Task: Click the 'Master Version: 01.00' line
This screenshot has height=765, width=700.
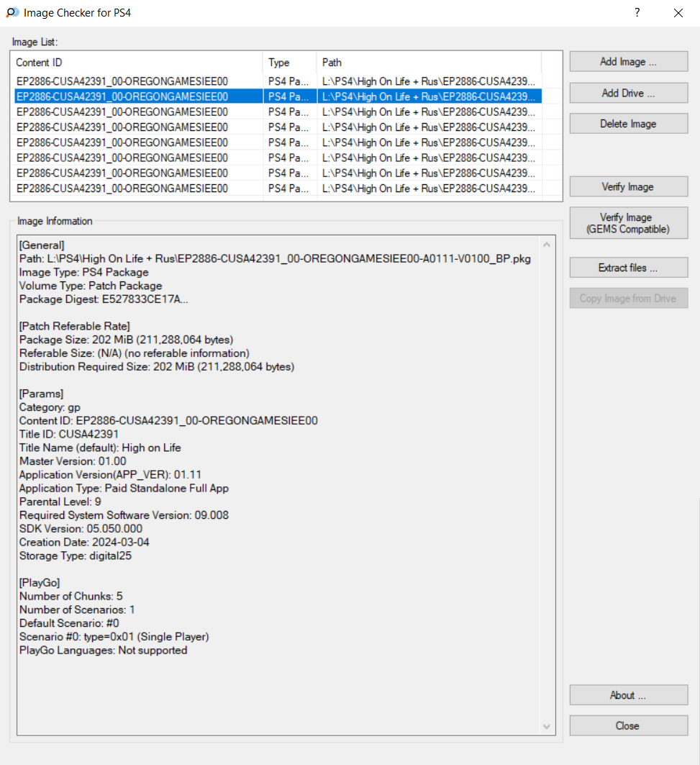Action: [x=73, y=461]
